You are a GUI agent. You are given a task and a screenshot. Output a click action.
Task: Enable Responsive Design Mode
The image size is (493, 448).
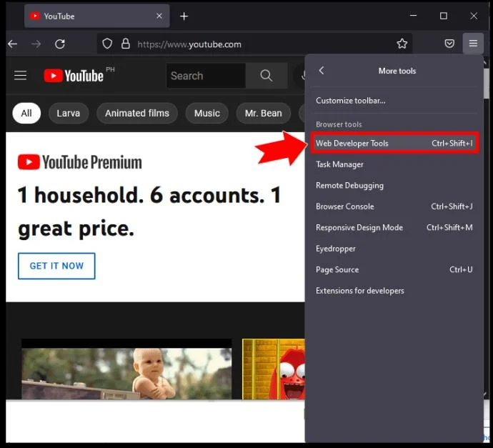(x=394, y=227)
